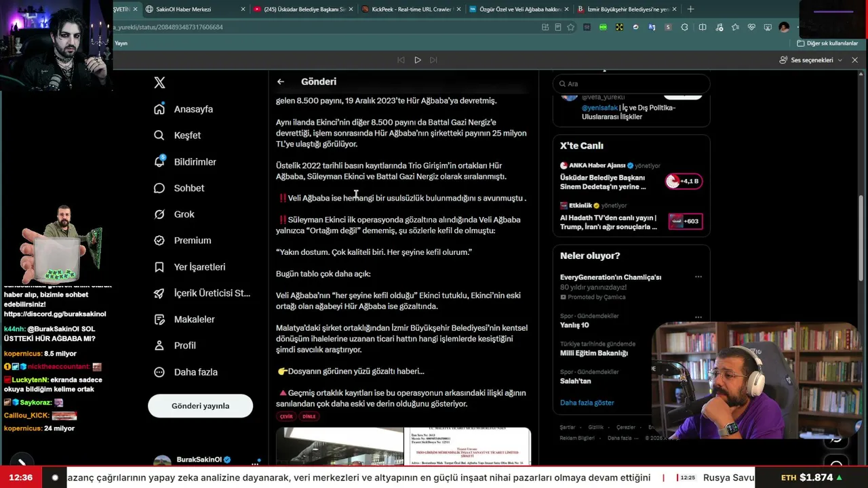This screenshot has width=868, height=488.
Task: Open the Şartlar footer link
Action: pos(567,428)
